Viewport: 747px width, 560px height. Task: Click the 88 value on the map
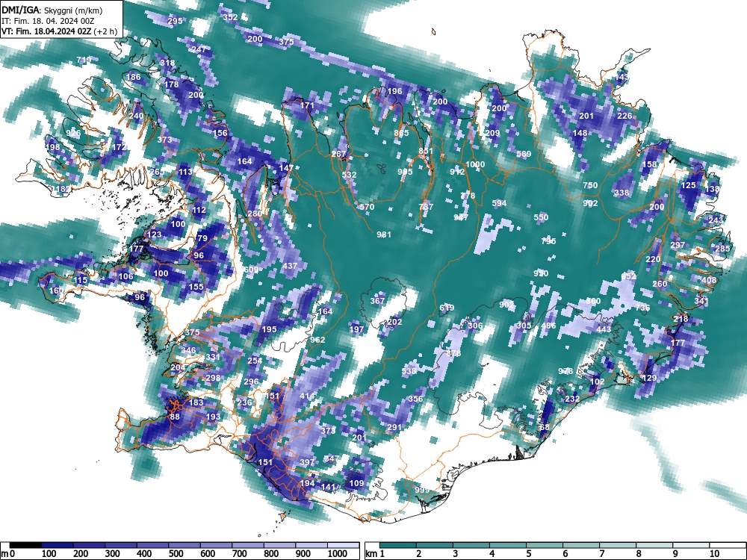[x=175, y=417]
